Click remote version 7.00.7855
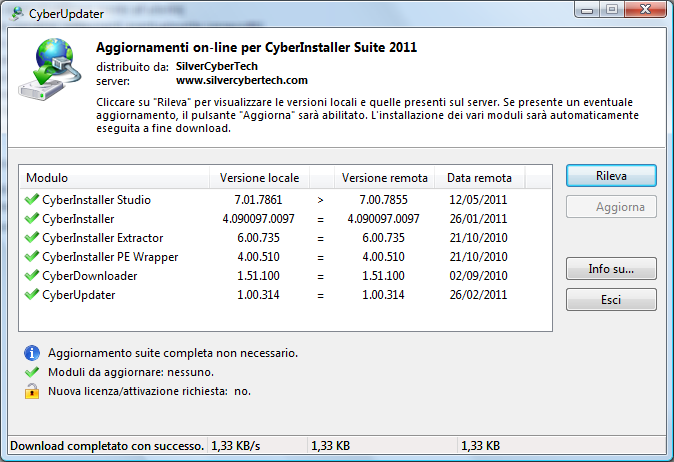 click(x=383, y=200)
